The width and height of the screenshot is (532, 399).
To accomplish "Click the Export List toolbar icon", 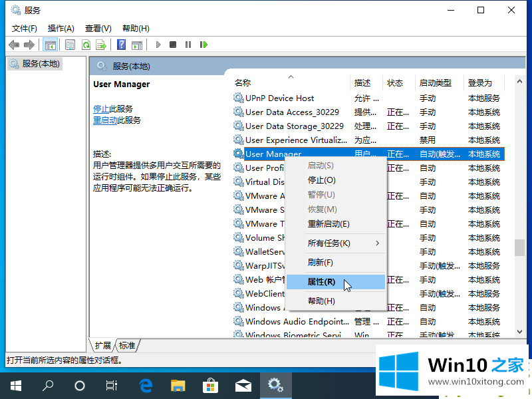I will click(x=101, y=45).
